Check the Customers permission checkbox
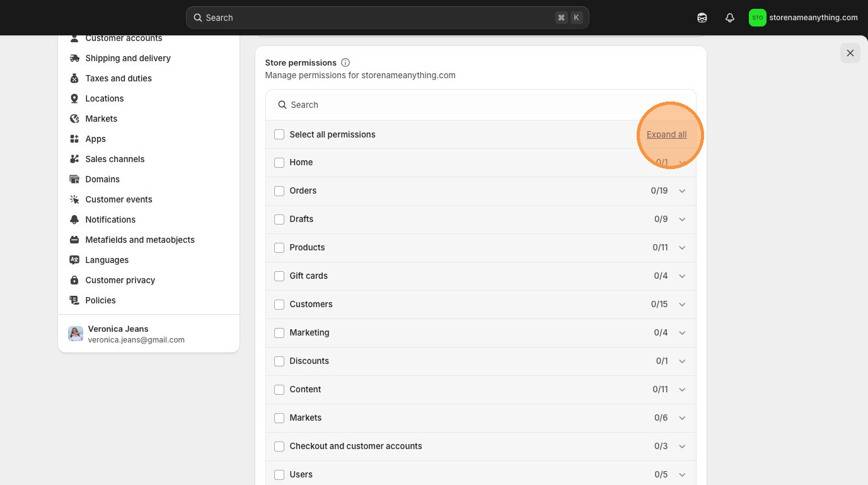This screenshot has height=485, width=868. [279, 305]
